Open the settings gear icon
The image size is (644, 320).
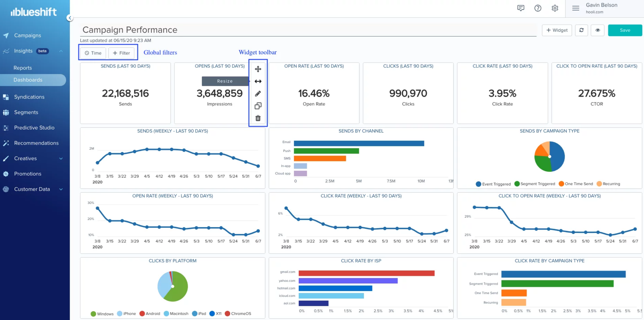(555, 8)
